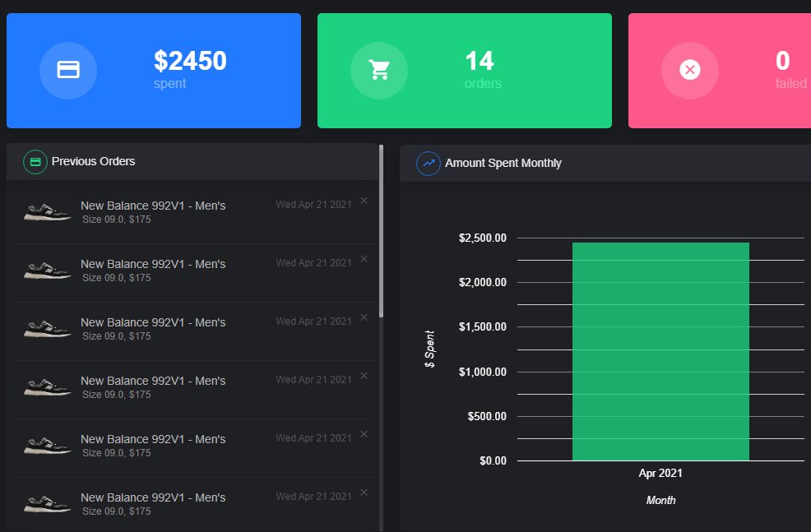Click the scrollbar thumb in the Previous Orders list
811x532 pixels.
click(x=381, y=231)
